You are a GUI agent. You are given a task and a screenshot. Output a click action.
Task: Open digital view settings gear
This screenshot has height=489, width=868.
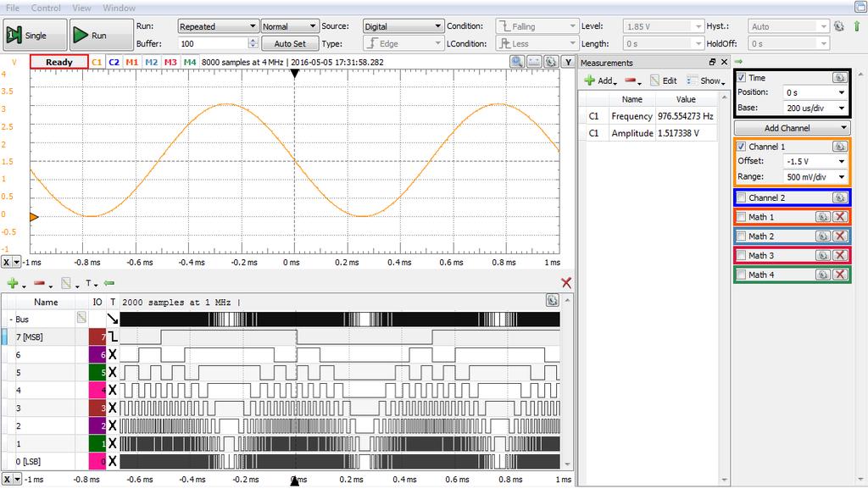tap(552, 300)
